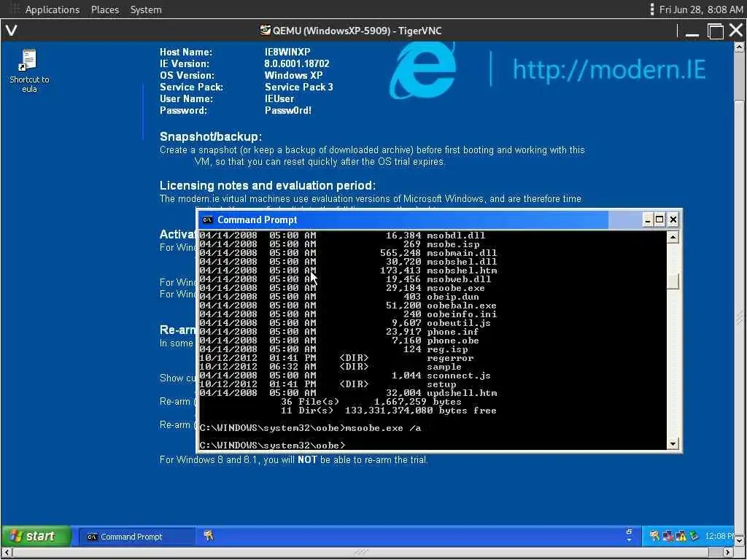This screenshot has height=560, width=747.
Task: Click the TigerVNC vertical scrollbar down arrow
Action: click(x=739, y=540)
